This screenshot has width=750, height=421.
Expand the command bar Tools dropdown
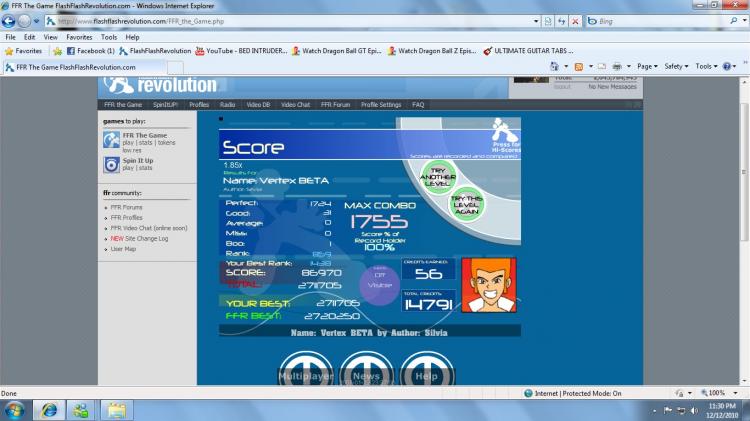point(706,66)
